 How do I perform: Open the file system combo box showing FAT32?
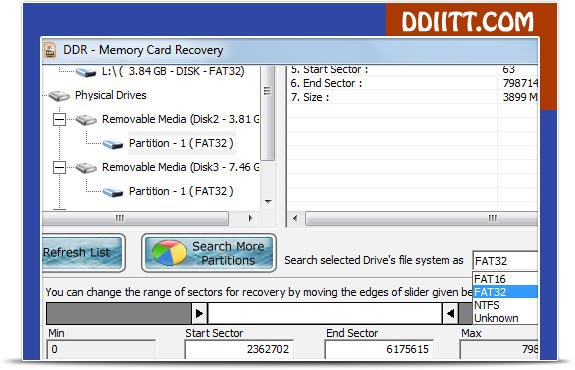click(x=505, y=261)
